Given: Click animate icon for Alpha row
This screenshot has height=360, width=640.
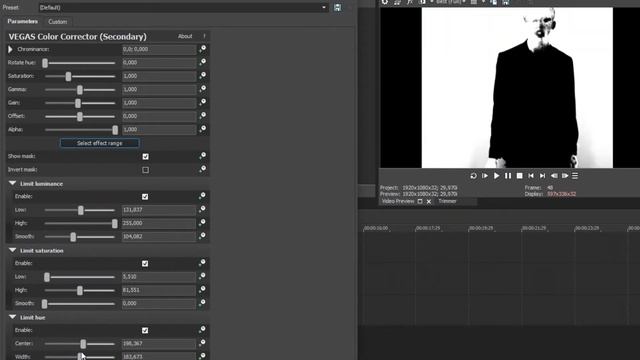Looking at the screenshot, I should click(x=202, y=129).
